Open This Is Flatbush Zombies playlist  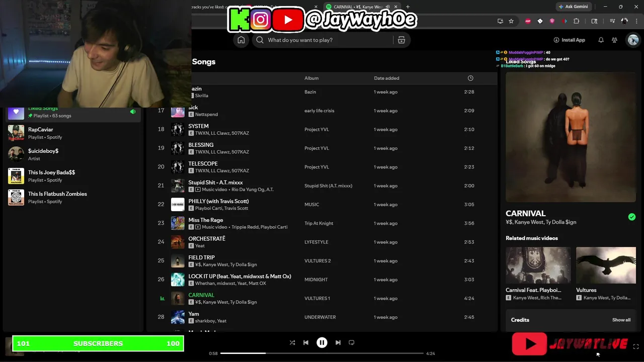click(x=73, y=198)
